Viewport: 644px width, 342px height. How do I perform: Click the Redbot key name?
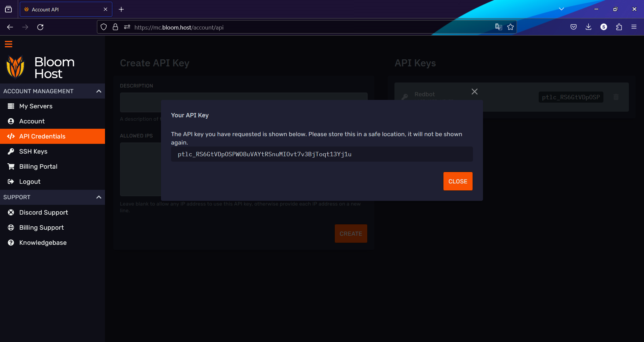(x=424, y=94)
